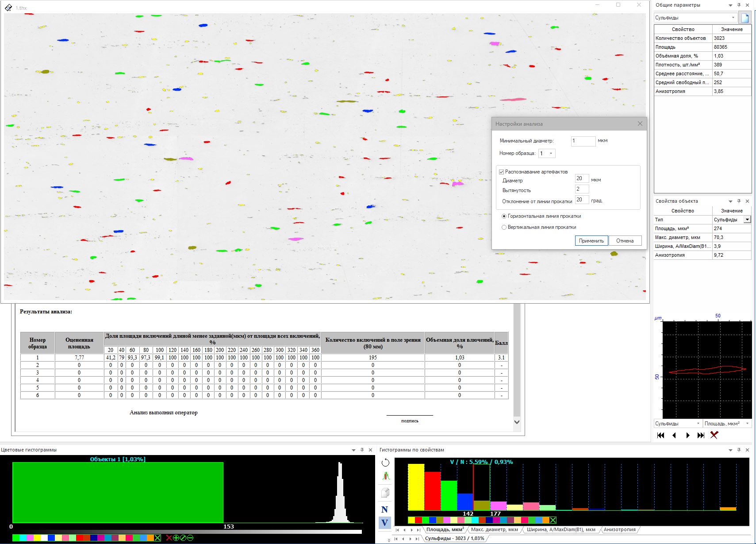Click the report document icon beside Сульфиды dropdown

coord(745,18)
